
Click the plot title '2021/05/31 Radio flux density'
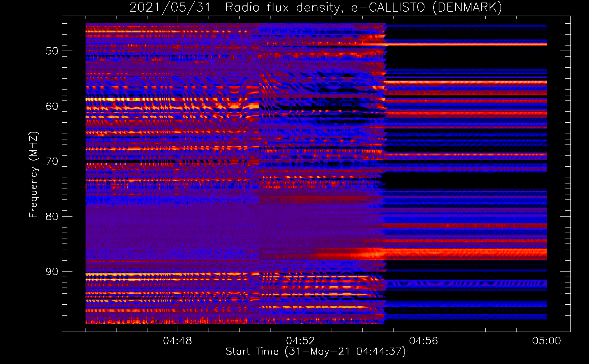click(x=237, y=8)
